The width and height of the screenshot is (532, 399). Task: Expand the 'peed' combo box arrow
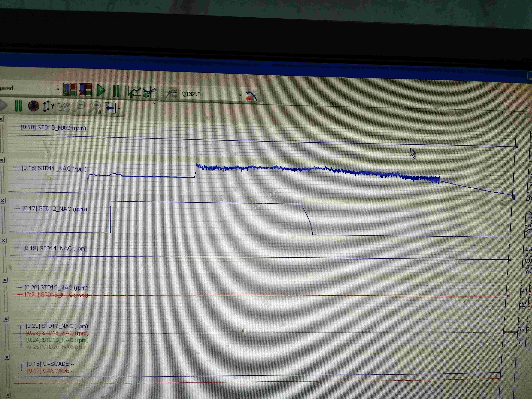pos(58,89)
